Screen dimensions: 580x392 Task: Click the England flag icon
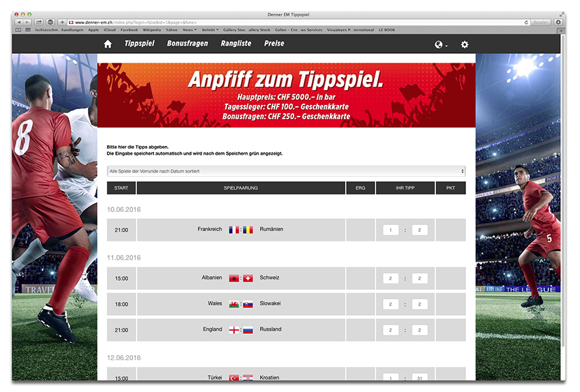(234, 330)
